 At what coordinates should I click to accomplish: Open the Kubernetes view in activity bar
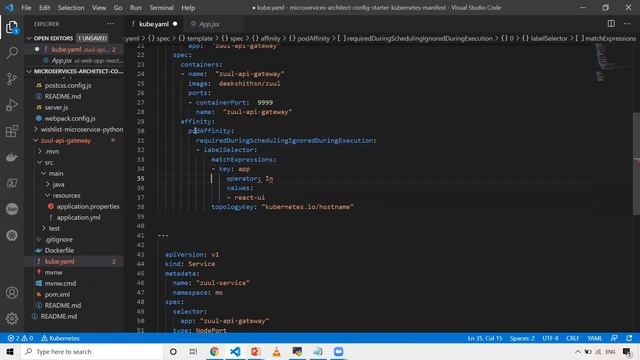[x=12, y=236]
